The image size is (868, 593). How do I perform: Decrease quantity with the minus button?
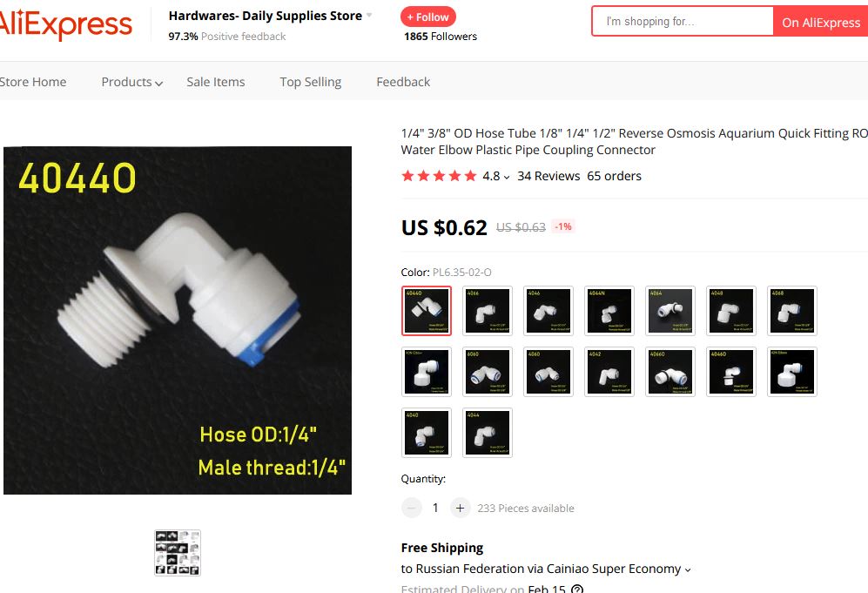coord(411,508)
